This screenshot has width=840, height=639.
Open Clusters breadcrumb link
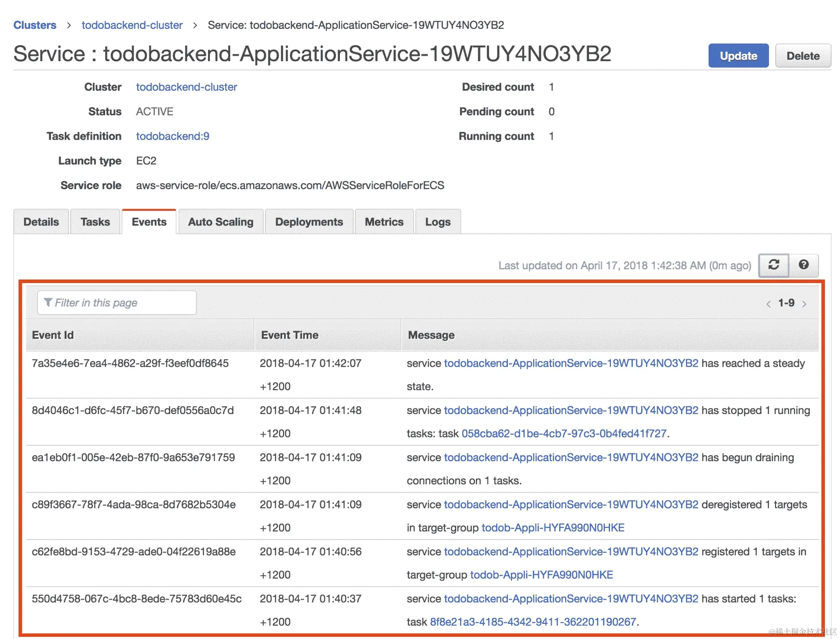coord(35,25)
